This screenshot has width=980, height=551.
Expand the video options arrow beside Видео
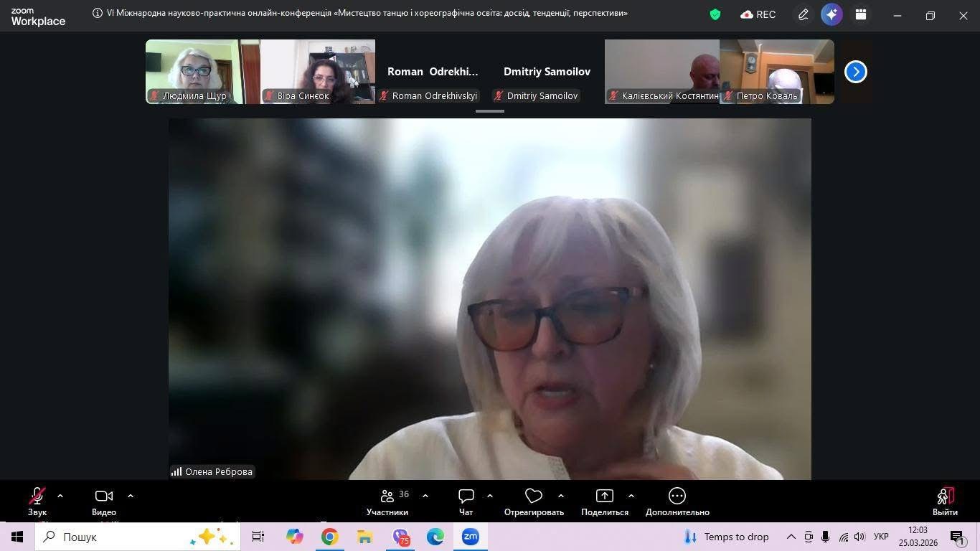[131, 496]
